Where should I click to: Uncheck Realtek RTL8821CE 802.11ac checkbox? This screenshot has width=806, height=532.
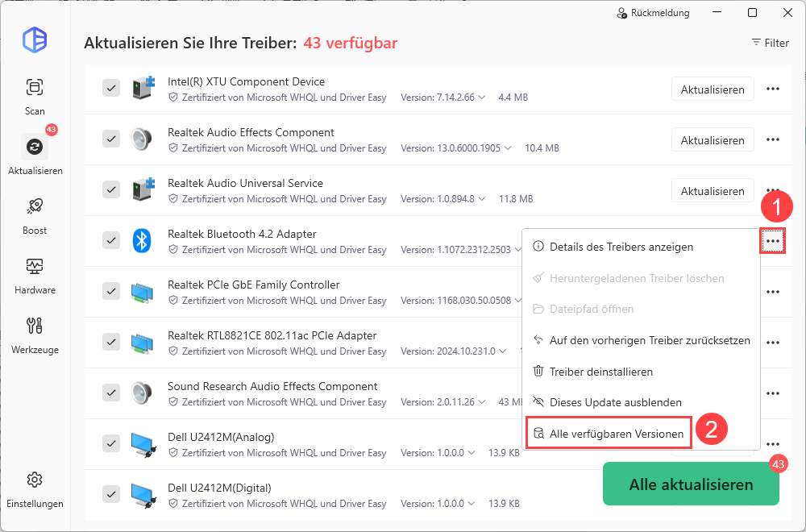point(111,343)
